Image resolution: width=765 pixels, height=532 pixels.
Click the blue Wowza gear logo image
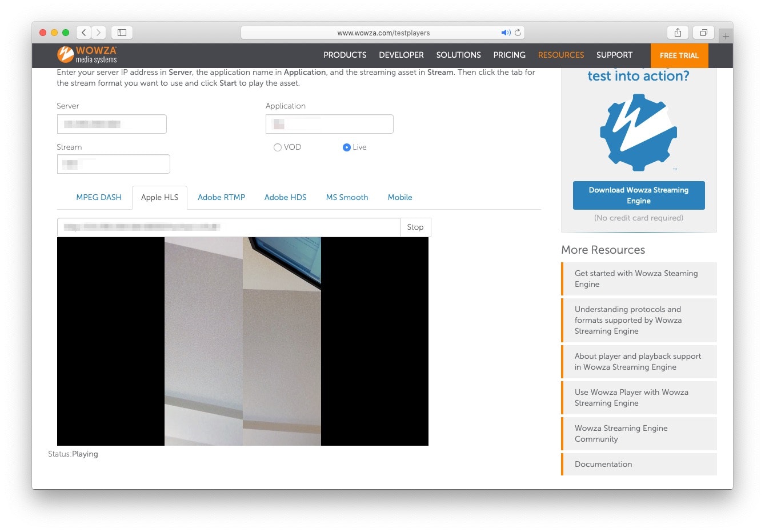tap(638, 133)
